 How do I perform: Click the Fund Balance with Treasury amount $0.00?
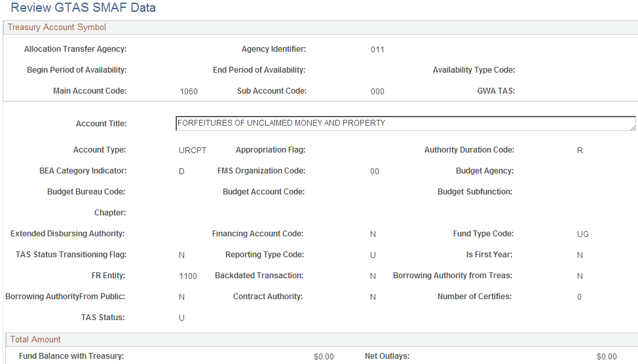[324, 357]
